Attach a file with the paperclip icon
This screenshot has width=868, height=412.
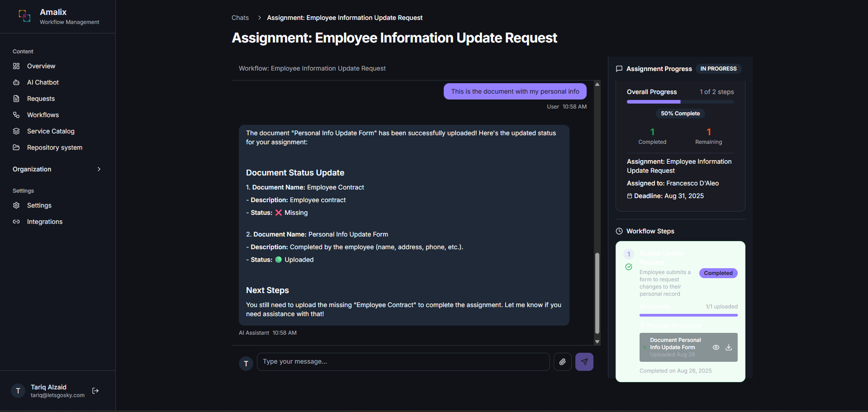click(562, 362)
